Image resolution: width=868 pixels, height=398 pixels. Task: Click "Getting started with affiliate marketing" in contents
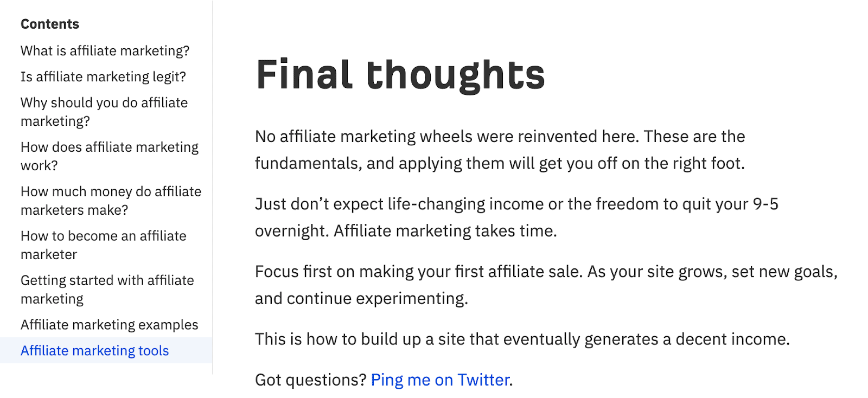pos(107,290)
